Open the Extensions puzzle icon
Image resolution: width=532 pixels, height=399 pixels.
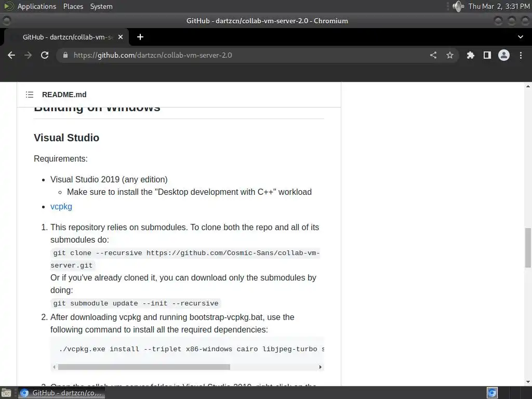point(471,55)
